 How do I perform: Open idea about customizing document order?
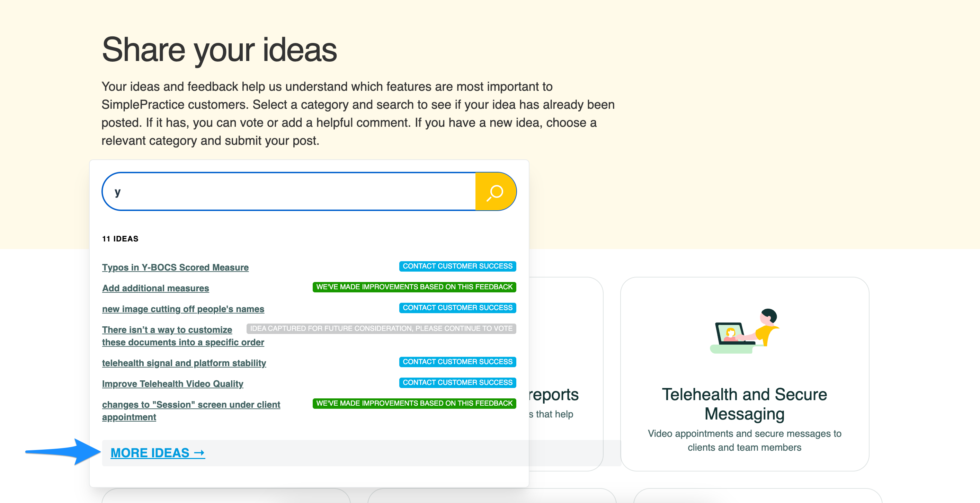coord(183,336)
